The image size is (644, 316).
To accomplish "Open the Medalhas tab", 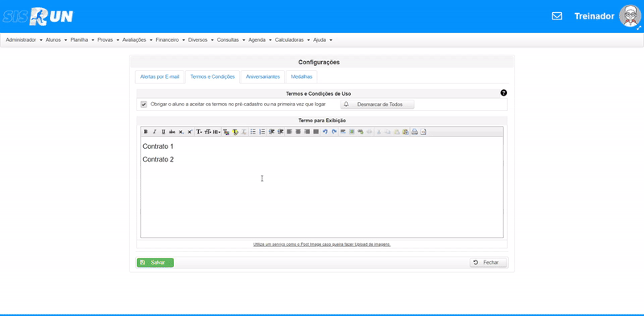I will [301, 76].
